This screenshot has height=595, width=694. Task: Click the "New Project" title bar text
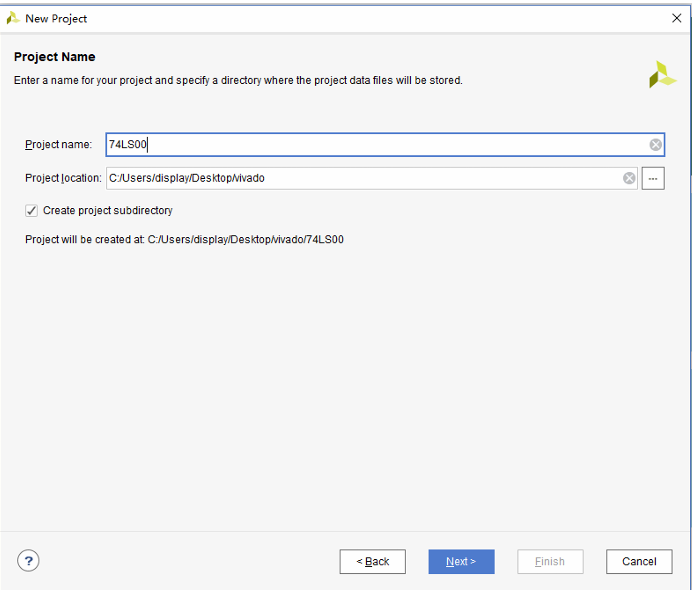coord(56,18)
